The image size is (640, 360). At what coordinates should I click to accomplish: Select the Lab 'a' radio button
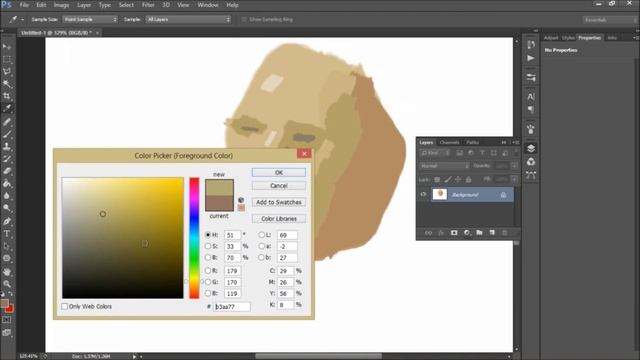coord(261,246)
